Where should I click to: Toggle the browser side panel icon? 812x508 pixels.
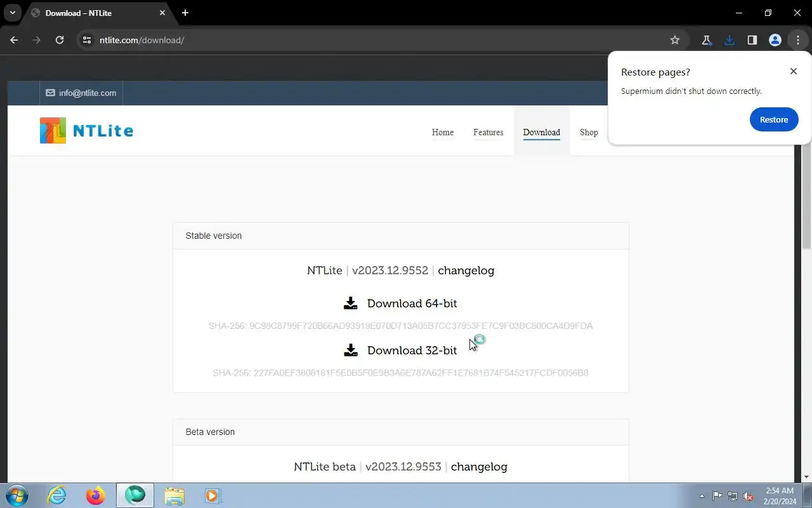tap(752, 40)
